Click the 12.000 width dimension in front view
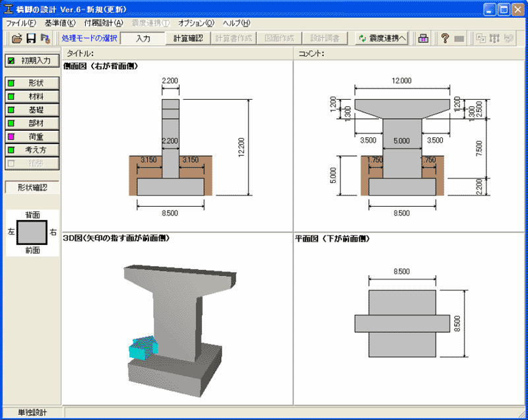 402,81
